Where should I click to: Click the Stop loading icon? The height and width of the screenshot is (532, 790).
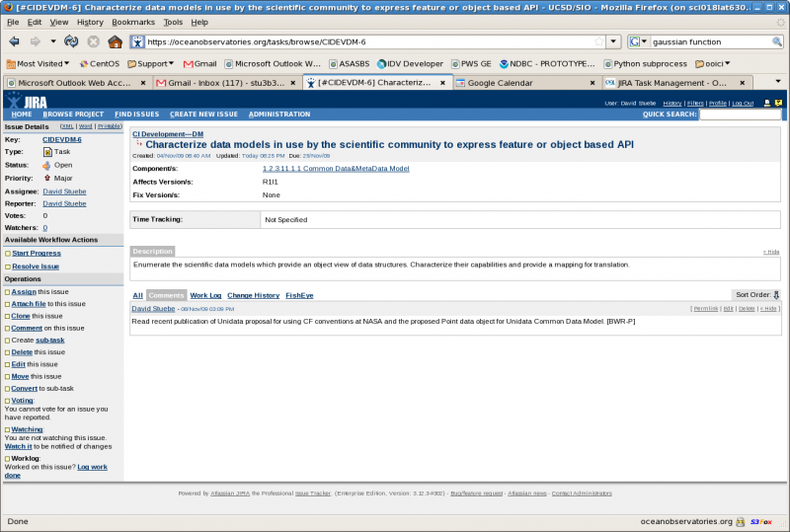click(93, 42)
